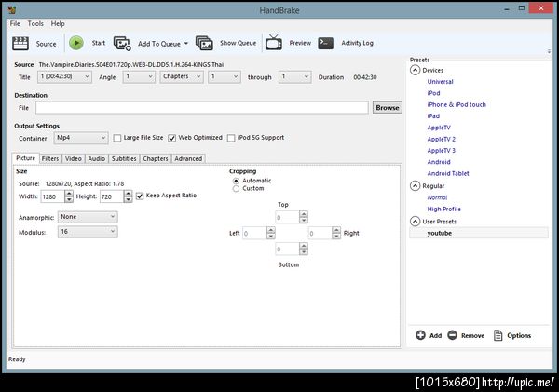Click the preset Options document icon
The height and width of the screenshot is (392, 559).
[x=498, y=335]
